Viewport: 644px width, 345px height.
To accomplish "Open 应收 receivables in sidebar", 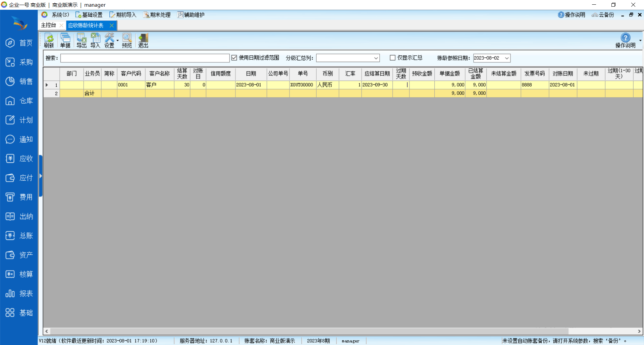I will [19, 159].
